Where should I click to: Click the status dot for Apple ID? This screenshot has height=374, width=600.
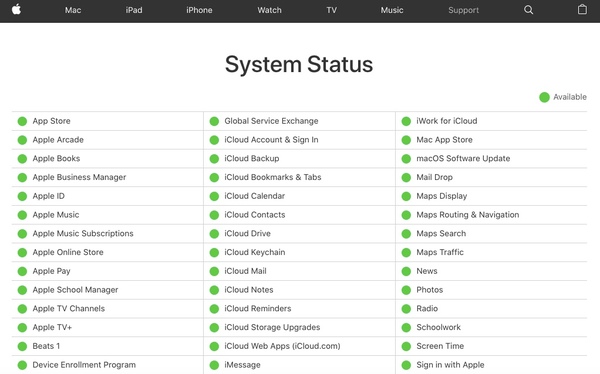click(x=22, y=196)
